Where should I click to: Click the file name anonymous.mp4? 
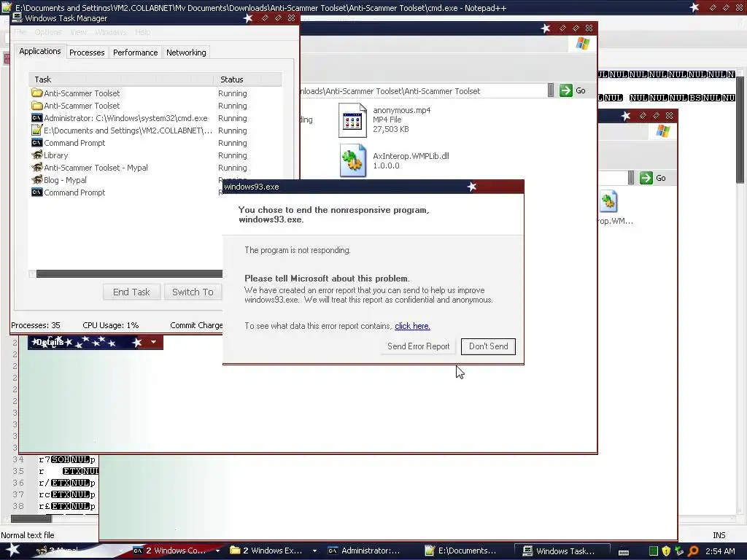tap(402, 110)
